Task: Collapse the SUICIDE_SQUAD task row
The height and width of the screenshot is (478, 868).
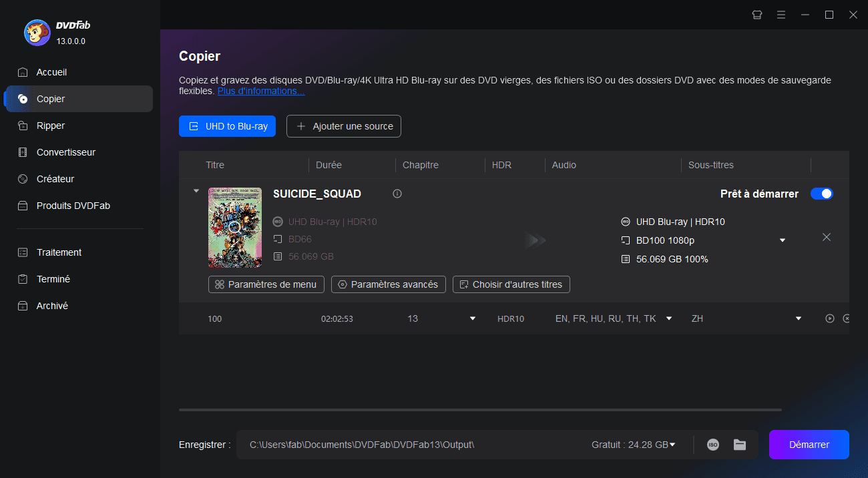Action: pyautogui.click(x=196, y=191)
